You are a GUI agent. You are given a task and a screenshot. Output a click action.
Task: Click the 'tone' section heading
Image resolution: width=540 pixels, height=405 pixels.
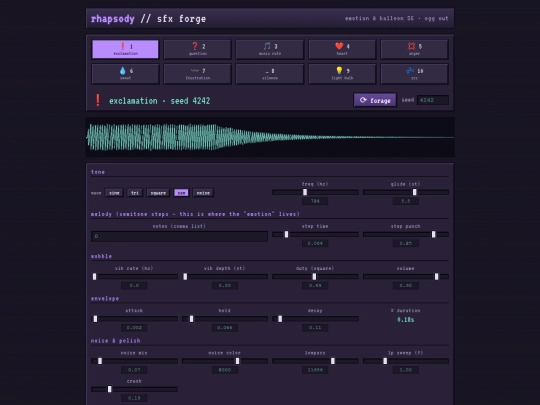coord(98,172)
